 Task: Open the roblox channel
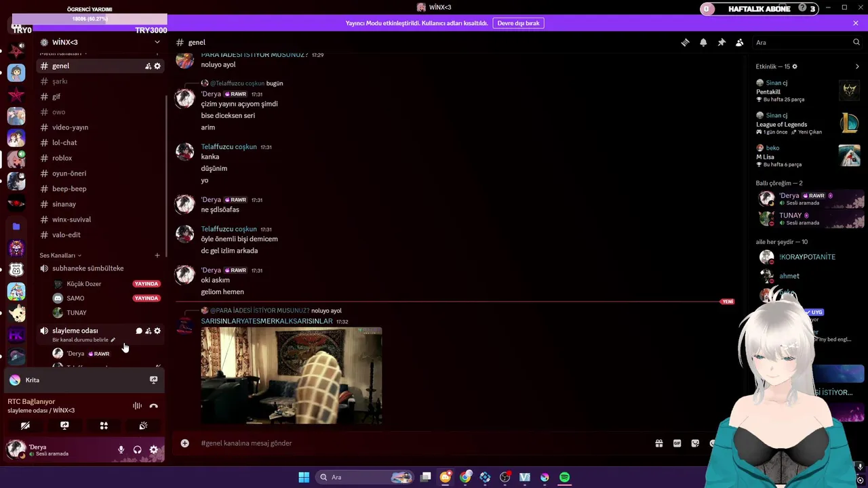(x=100, y=158)
